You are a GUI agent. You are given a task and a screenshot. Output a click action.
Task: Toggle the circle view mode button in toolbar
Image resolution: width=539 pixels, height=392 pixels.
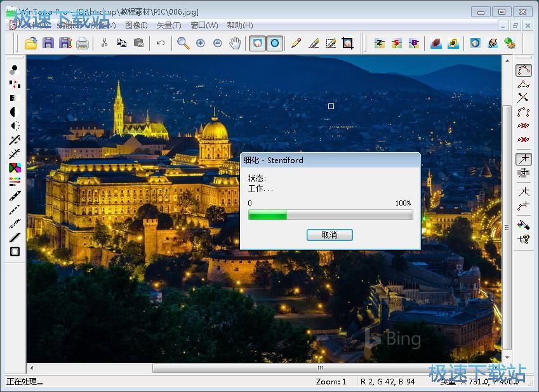click(x=275, y=43)
